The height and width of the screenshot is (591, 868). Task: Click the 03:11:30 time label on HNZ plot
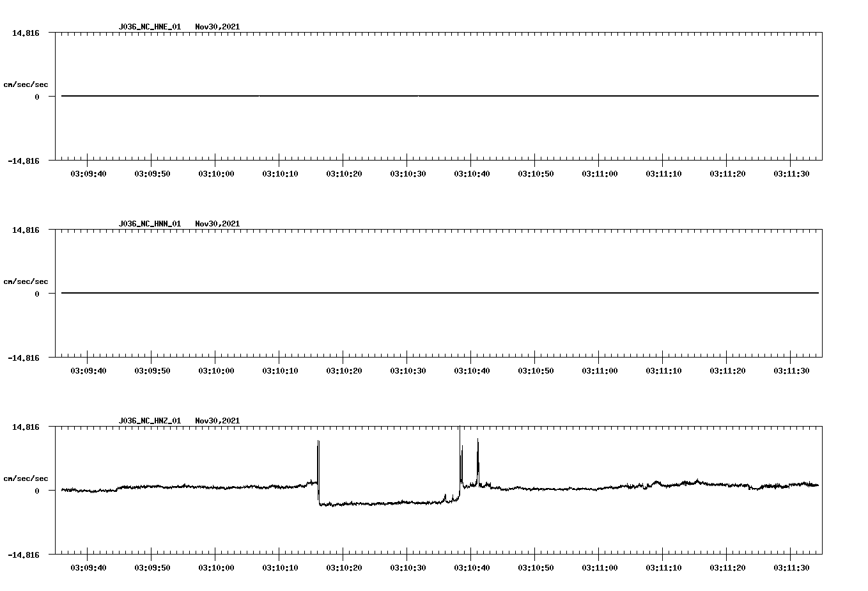pos(791,568)
